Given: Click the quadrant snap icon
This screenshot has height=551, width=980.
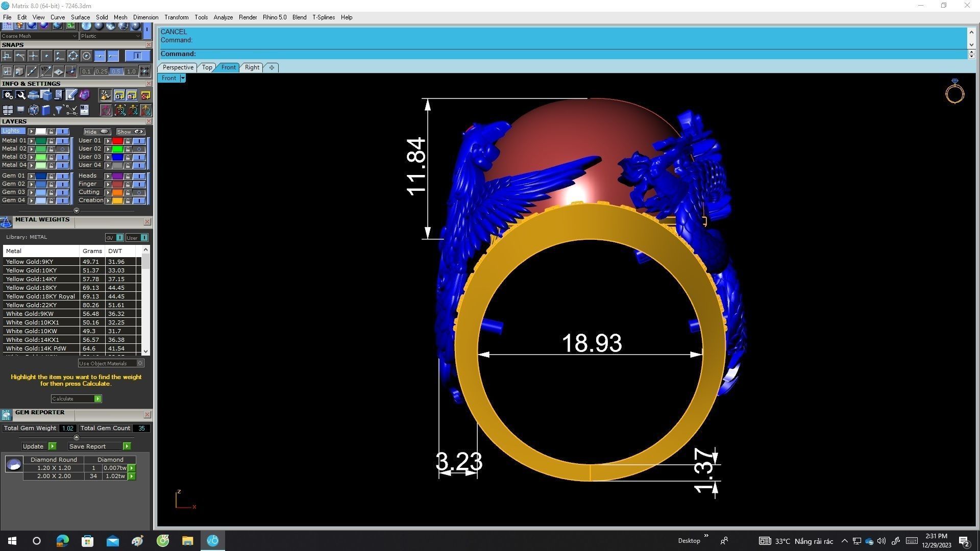Looking at the screenshot, I should coord(73,56).
